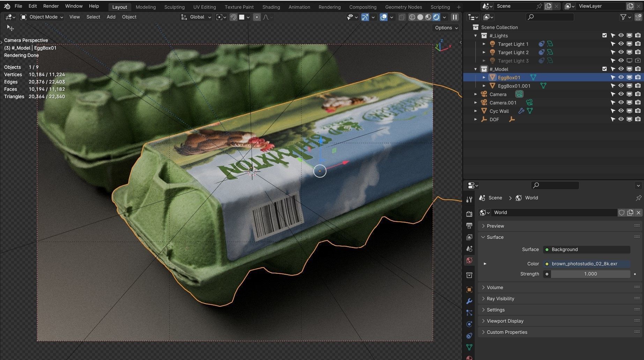
Task: Open the Object Data mesh properties tab
Action: click(469, 347)
